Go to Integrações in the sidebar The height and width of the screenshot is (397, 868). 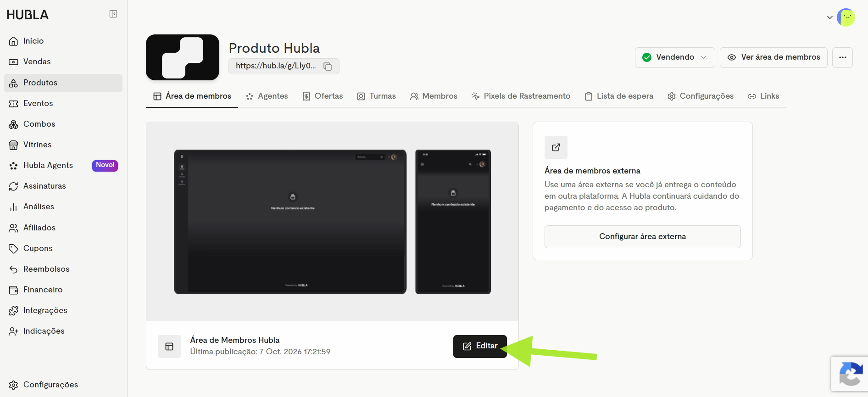click(x=63, y=311)
